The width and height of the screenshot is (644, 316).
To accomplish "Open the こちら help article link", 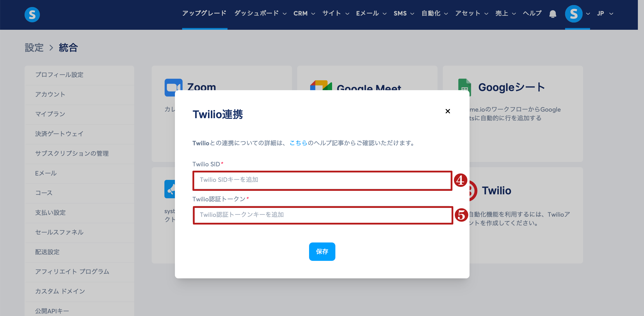I will (x=298, y=143).
